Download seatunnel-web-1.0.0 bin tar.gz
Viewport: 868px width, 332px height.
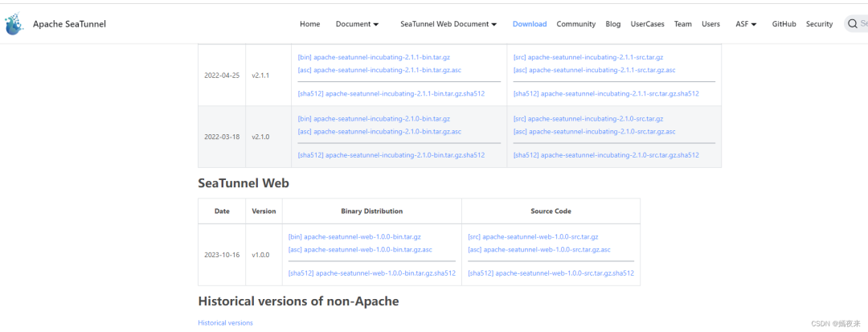coord(354,237)
